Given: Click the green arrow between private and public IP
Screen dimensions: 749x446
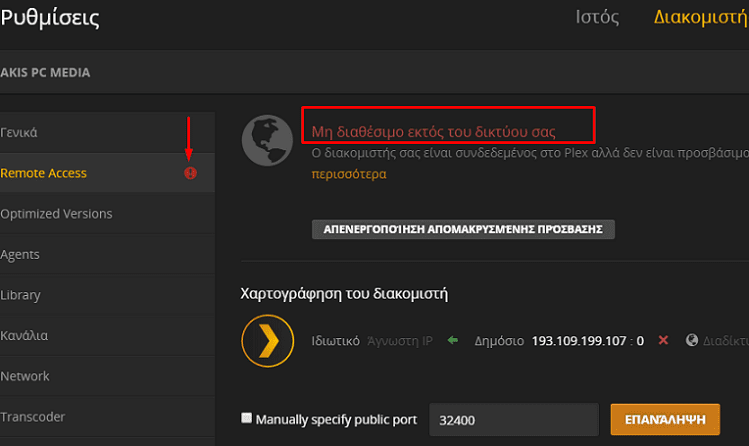Looking at the screenshot, I should [x=452, y=340].
